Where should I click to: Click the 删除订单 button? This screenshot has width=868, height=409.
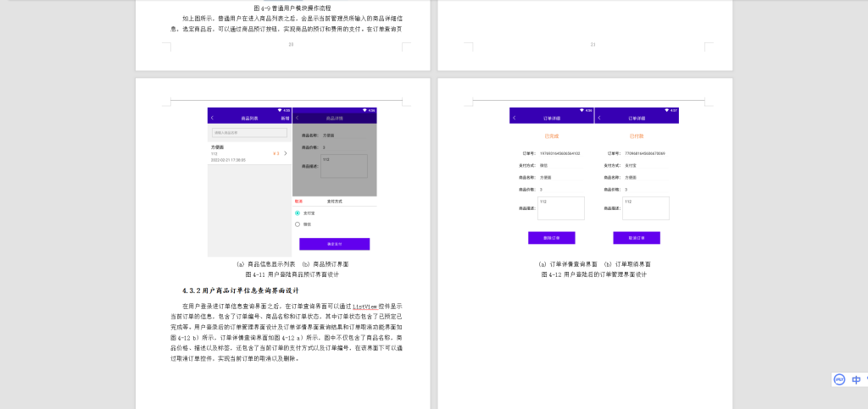click(x=551, y=238)
